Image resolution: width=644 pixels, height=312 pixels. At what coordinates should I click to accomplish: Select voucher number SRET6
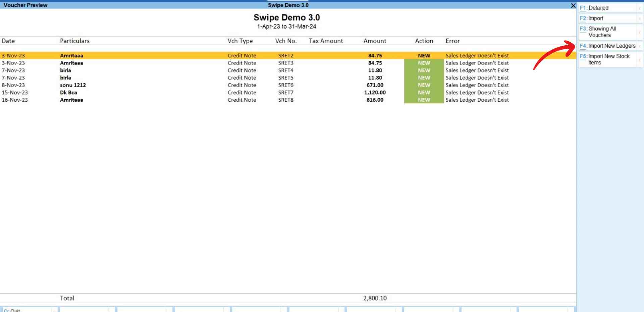(286, 85)
